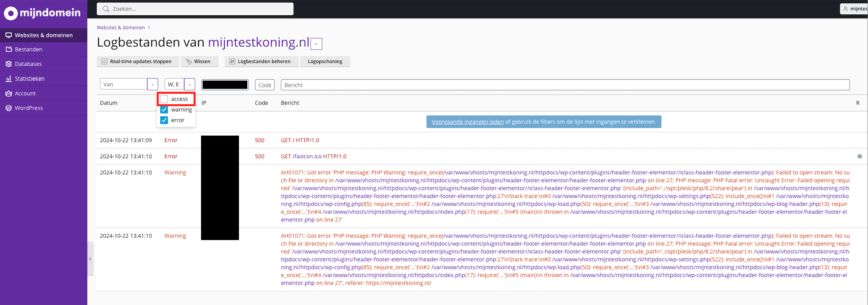Uncheck the error log type checkbox
The height and width of the screenshot is (305, 868).
pyautogui.click(x=164, y=120)
